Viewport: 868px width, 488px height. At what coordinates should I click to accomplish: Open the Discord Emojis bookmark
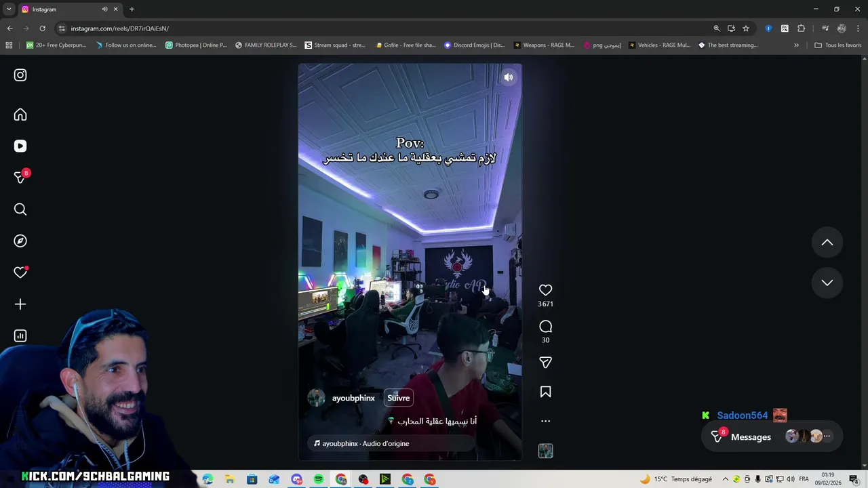474,45
